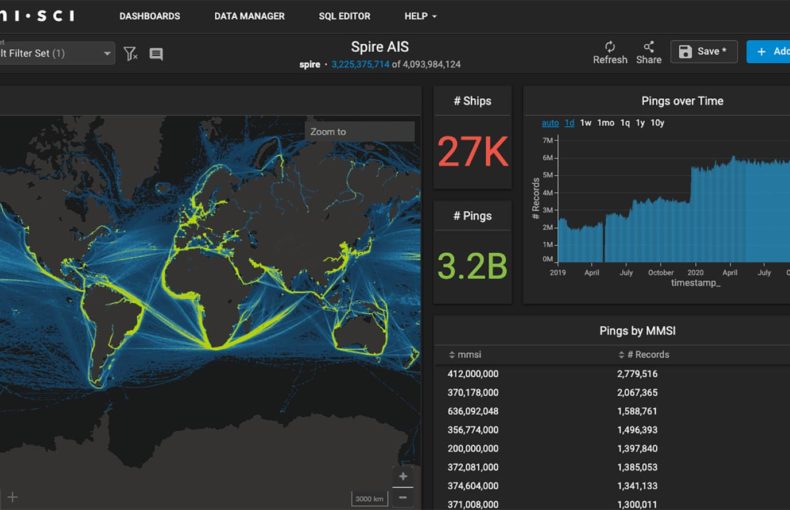Viewport: 790px width, 510px height.
Task: Select the 1mo time bin
Action: click(x=606, y=123)
